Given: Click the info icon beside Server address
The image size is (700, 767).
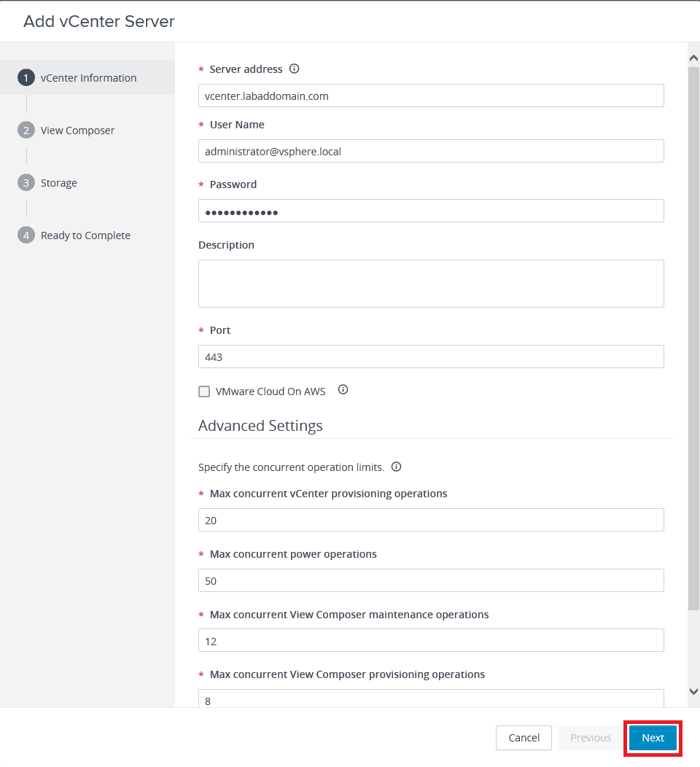Looking at the screenshot, I should pyautogui.click(x=295, y=69).
